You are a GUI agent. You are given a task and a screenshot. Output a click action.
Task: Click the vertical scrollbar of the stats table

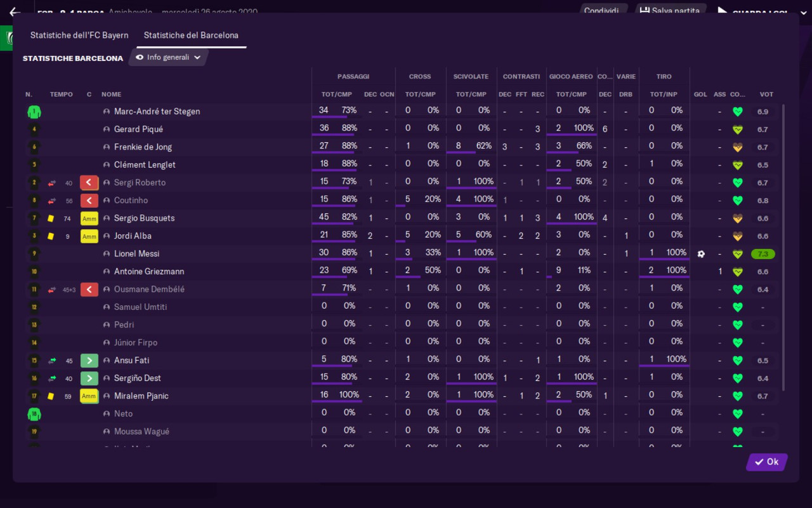point(783,248)
